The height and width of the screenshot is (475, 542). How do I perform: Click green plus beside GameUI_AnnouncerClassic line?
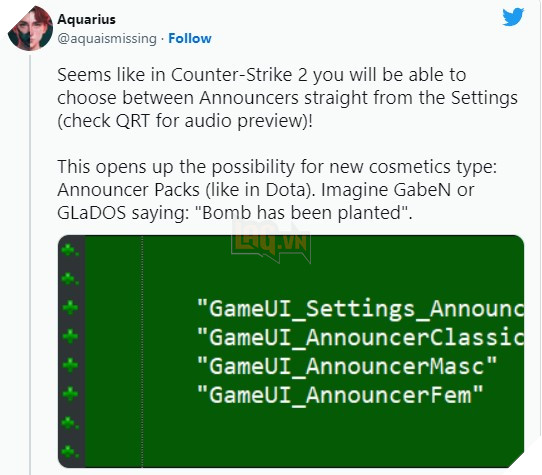[x=70, y=337]
